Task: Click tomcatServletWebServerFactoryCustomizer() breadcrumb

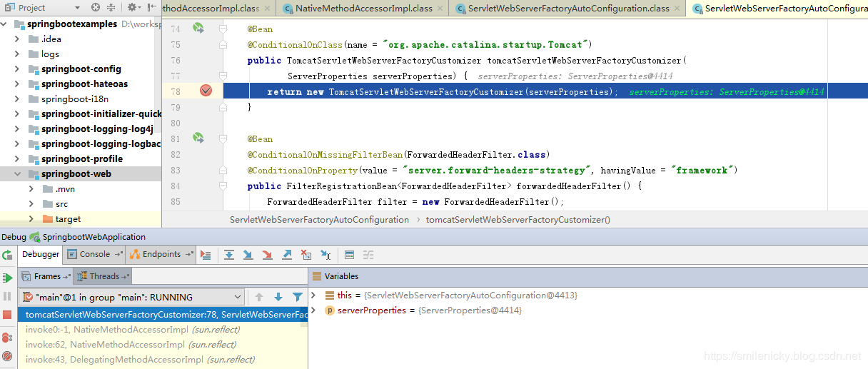Action: point(518,220)
